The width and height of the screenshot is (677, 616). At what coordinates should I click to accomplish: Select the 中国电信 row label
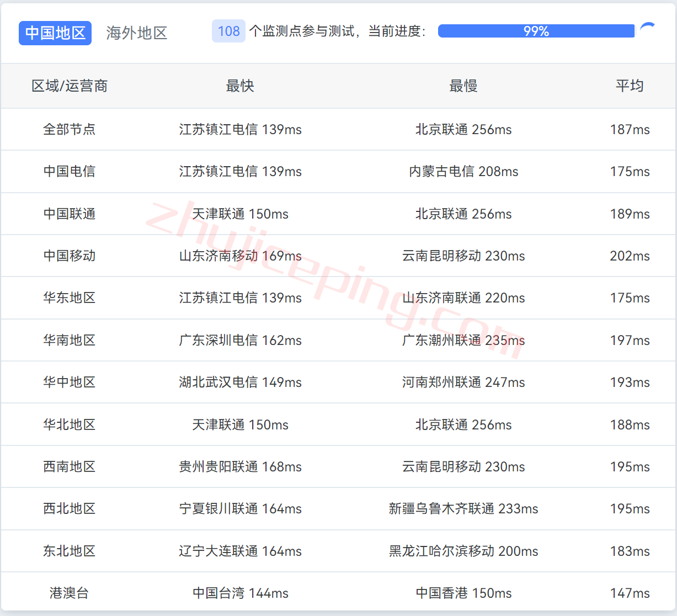70,171
